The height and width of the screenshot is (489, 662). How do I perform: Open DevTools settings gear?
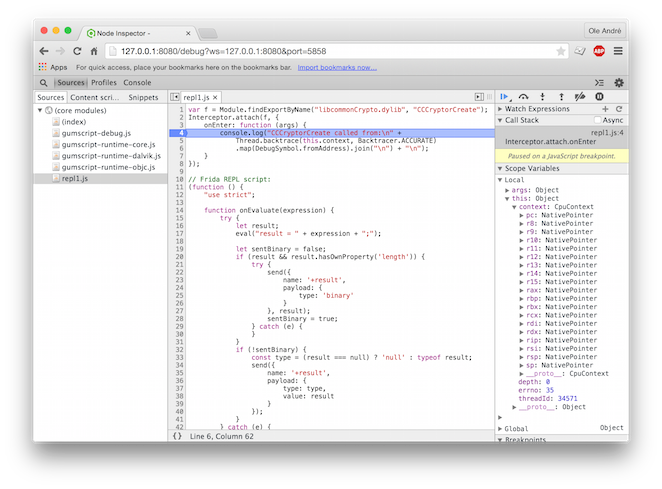(x=619, y=82)
